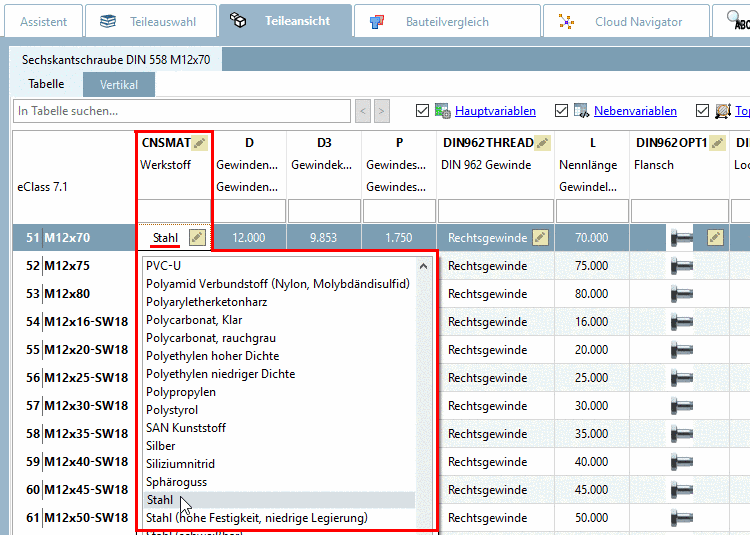This screenshot has width=750, height=535.
Task: Click the flange bolt image in row M12x35-SW18
Action: 682,434
